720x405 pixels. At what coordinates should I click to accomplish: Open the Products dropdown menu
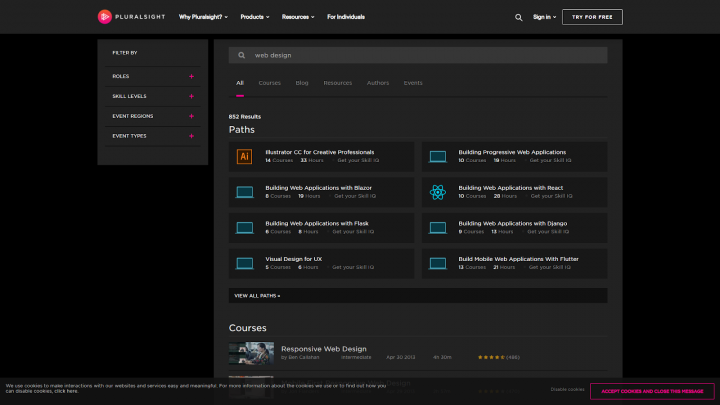tap(255, 17)
